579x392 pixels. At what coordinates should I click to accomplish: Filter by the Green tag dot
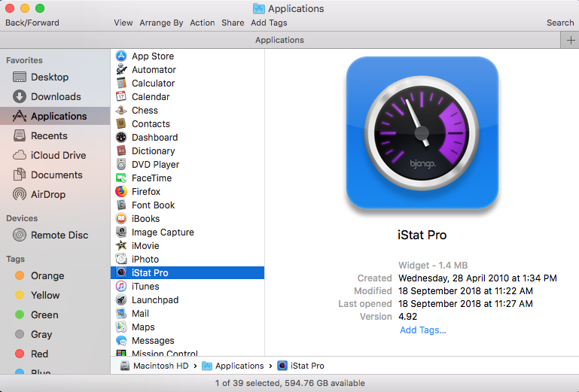[20, 315]
